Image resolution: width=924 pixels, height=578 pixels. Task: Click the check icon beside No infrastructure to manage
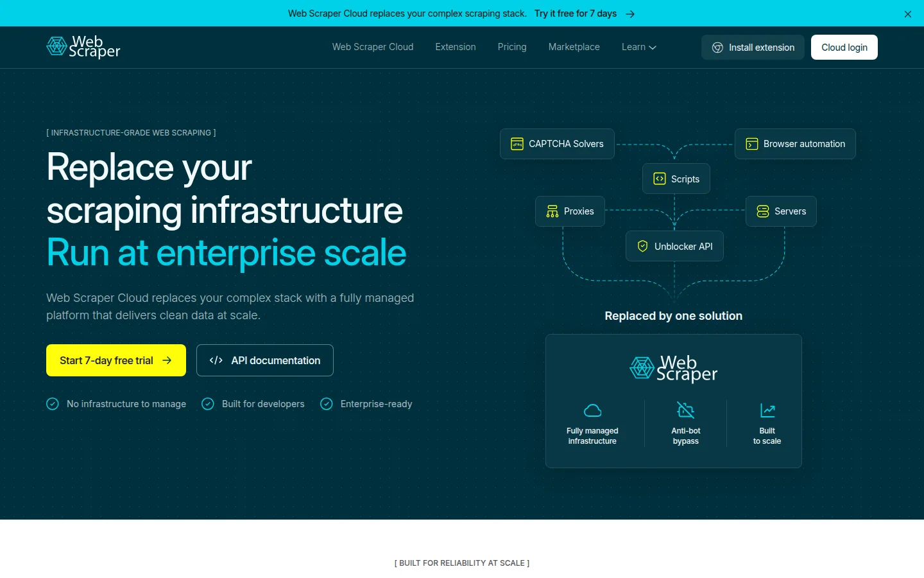[x=53, y=404]
